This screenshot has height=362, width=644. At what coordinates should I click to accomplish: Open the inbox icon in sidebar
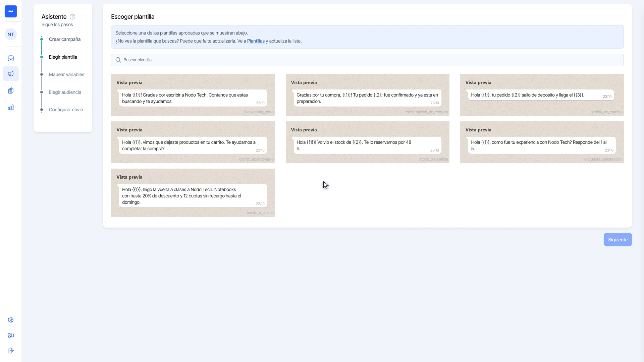[11, 58]
